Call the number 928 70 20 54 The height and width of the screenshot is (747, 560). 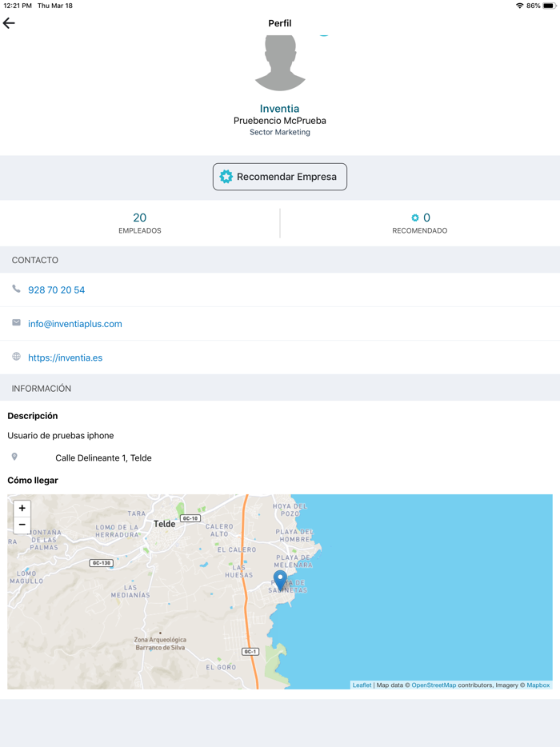pyautogui.click(x=56, y=290)
